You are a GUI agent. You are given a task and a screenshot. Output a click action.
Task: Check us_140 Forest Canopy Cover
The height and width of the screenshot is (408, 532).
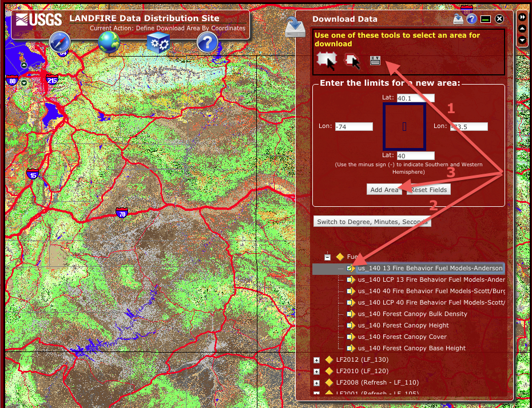(x=349, y=337)
